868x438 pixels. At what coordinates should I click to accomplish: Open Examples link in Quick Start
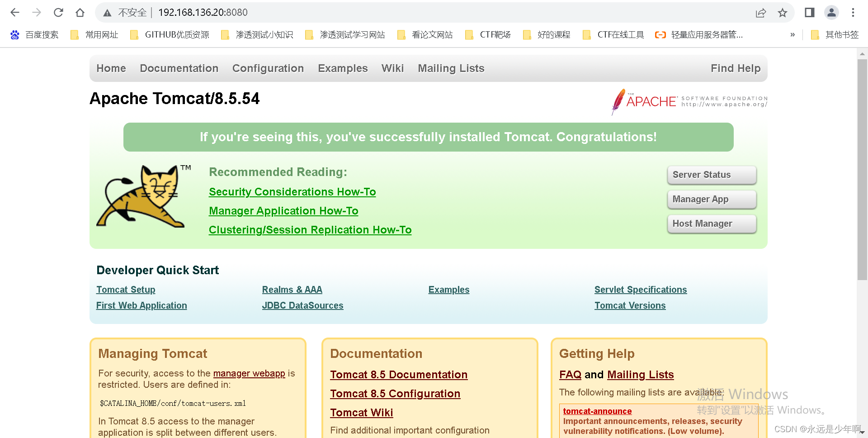click(x=449, y=290)
